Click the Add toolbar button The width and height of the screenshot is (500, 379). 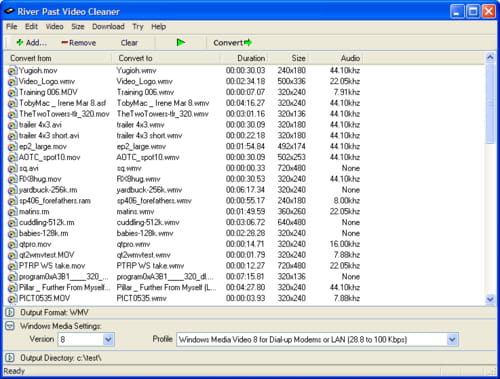click(x=32, y=43)
